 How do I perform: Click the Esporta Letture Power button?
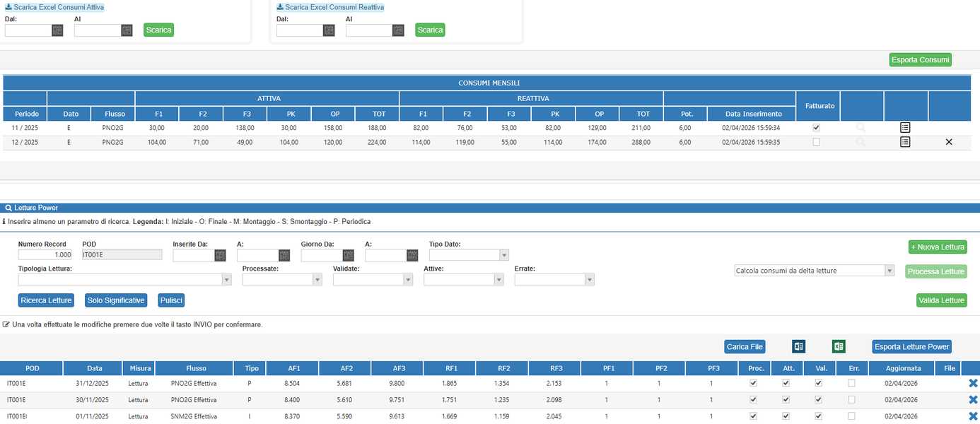[x=911, y=347]
